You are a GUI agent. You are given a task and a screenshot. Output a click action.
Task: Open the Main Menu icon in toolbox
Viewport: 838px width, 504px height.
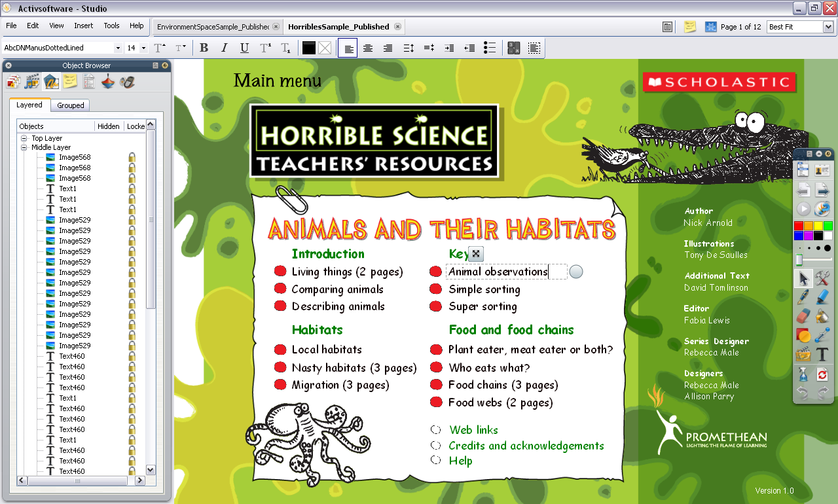tap(803, 170)
